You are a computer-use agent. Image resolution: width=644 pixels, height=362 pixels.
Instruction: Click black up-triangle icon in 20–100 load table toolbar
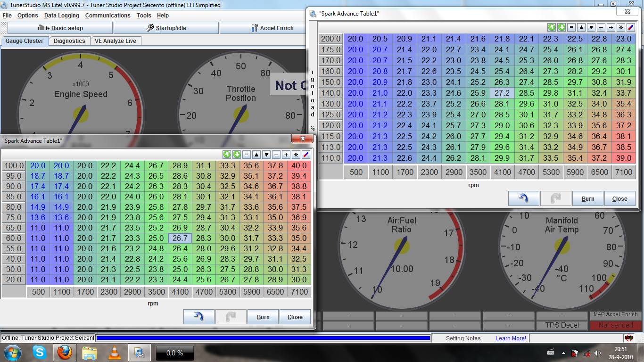256,154
